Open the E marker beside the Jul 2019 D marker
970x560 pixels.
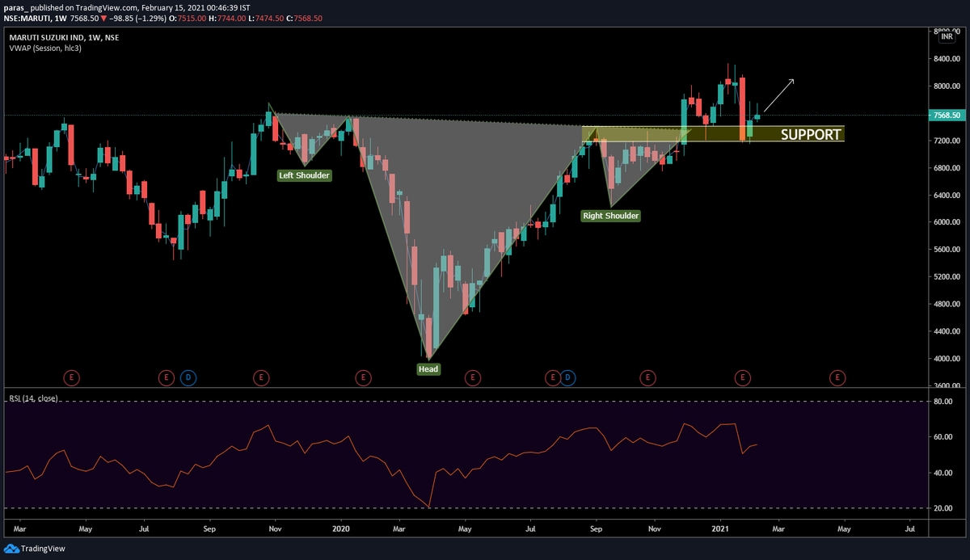[x=166, y=377]
